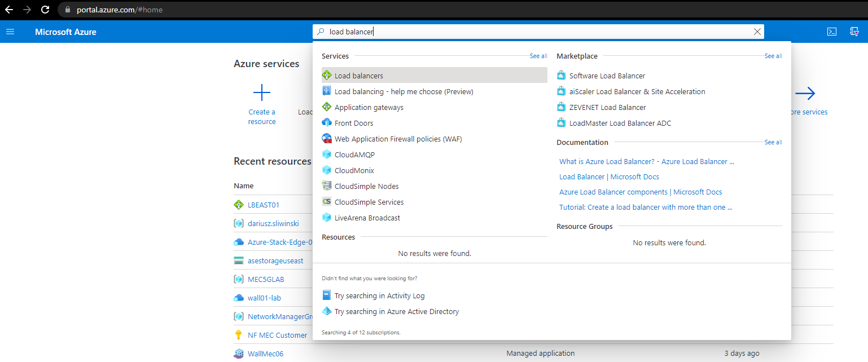Open aiScaler Load Balancer & Site Acceleration
868x362 pixels.
pyautogui.click(x=637, y=91)
